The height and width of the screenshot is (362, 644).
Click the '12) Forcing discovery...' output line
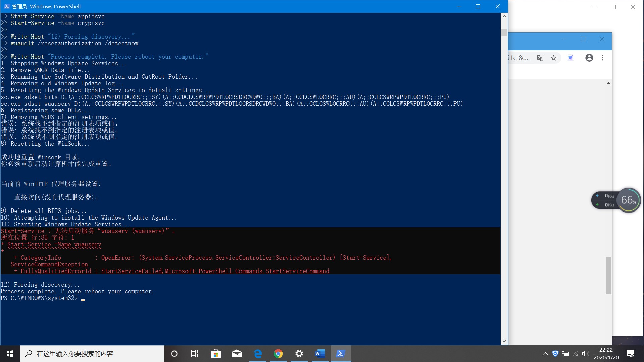pos(40,285)
